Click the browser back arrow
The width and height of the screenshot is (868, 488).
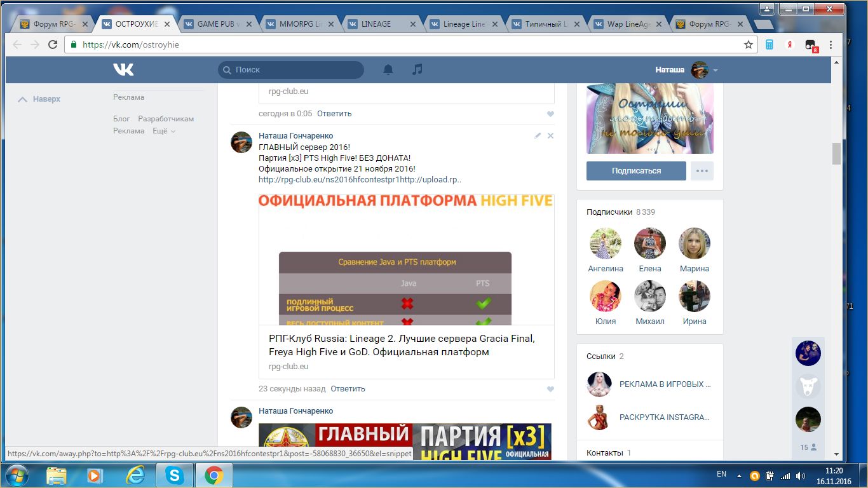(x=17, y=44)
